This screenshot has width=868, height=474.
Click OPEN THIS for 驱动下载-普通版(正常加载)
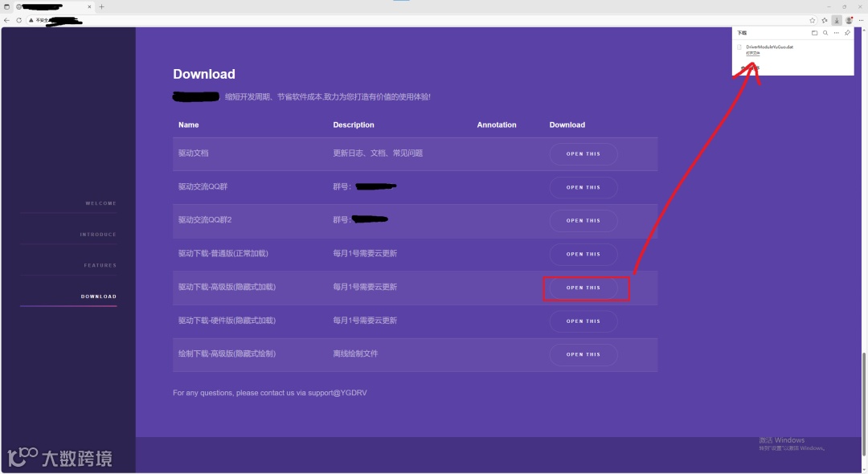[x=583, y=255]
